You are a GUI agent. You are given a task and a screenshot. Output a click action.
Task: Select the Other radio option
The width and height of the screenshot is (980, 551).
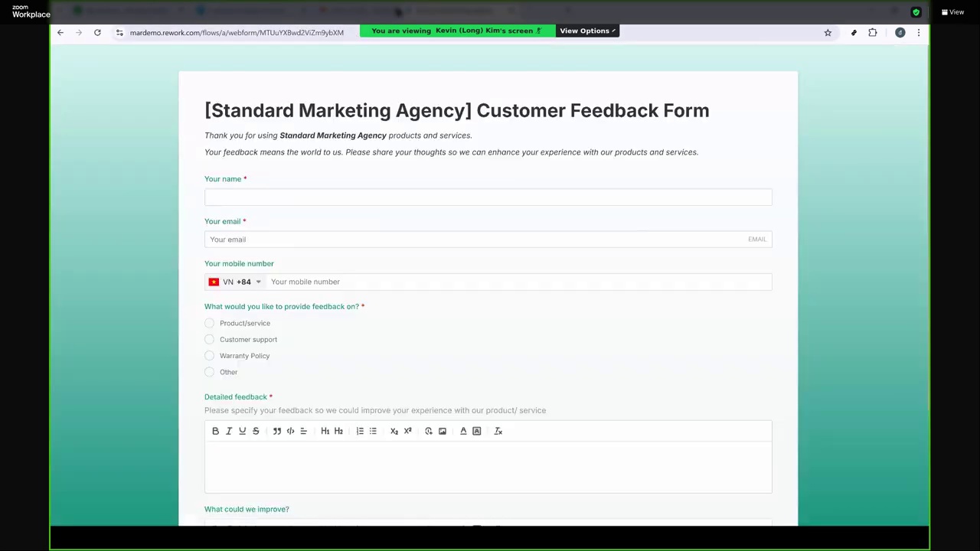click(210, 372)
